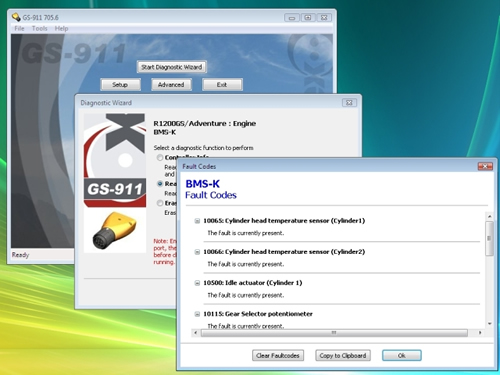The width and height of the screenshot is (500, 375).
Task: Collapse fault 10065 Cylinder head temperature sensor
Action: pyautogui.click(x=197, y=221)
